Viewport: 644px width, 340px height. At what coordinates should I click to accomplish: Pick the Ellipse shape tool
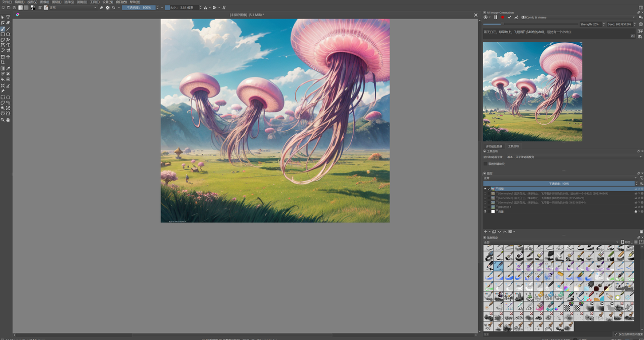(x=8, y=34)
